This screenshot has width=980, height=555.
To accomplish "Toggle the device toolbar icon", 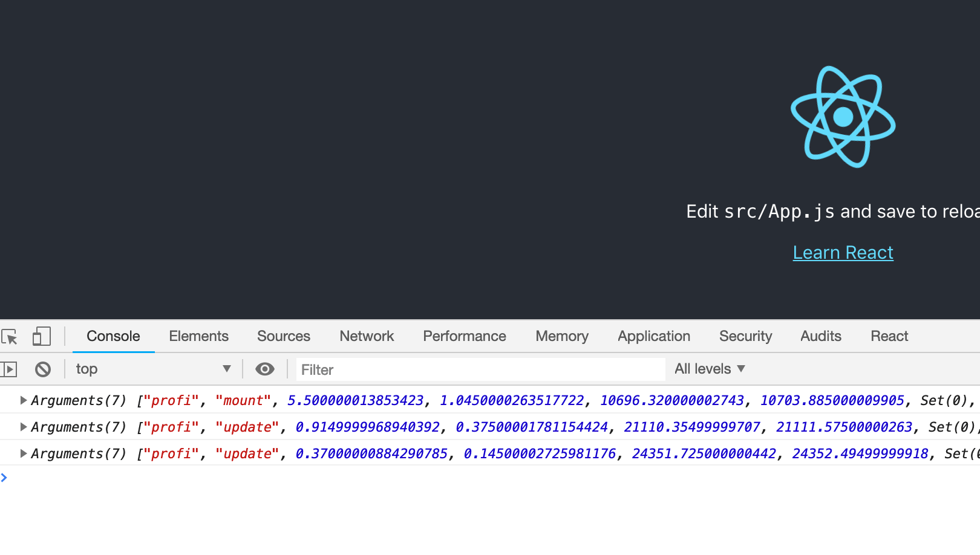I will click(41, 336).
